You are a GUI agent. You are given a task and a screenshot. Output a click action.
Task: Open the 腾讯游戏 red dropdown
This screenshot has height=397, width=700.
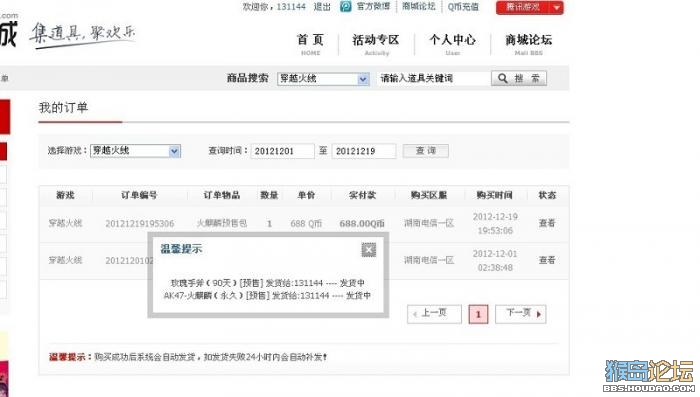click(x=529, y=7)
